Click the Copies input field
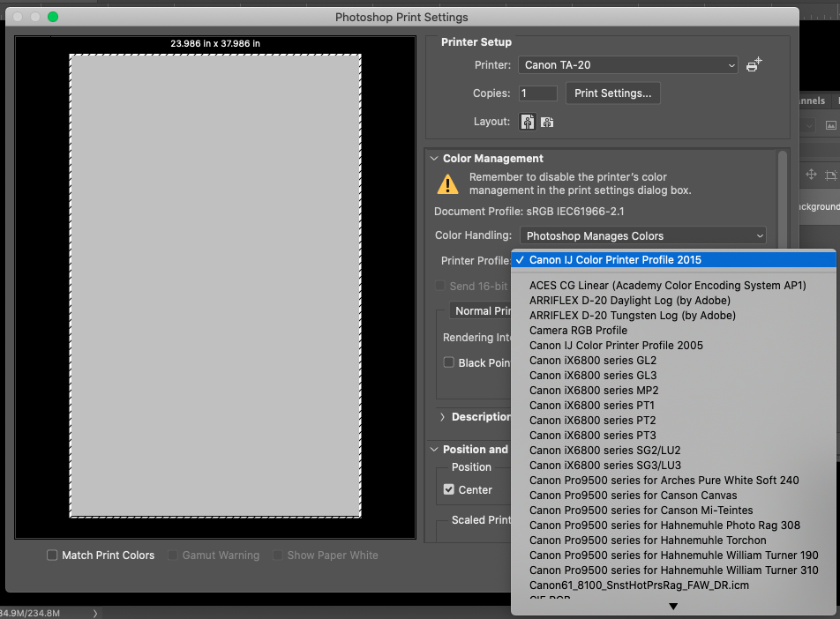The height and width of the screenshot is (619, 840). (x=536, y=93)
